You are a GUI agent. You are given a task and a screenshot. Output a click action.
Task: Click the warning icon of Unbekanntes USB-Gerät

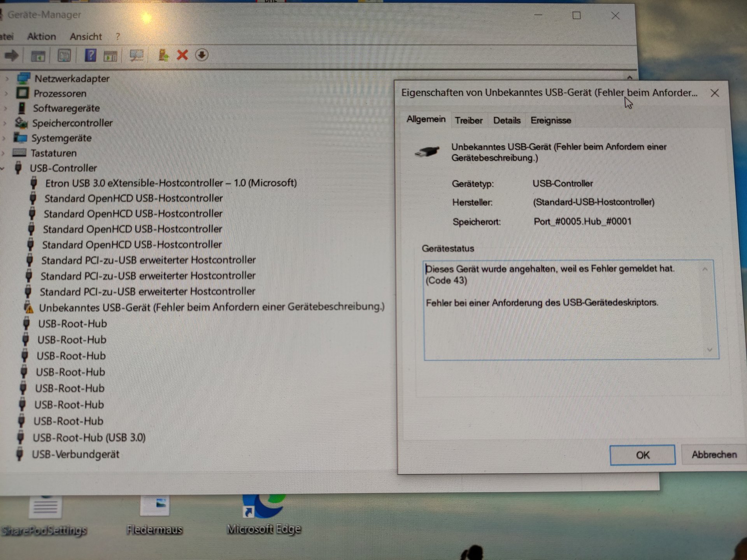pyautogui.click(x=28, y=307)
